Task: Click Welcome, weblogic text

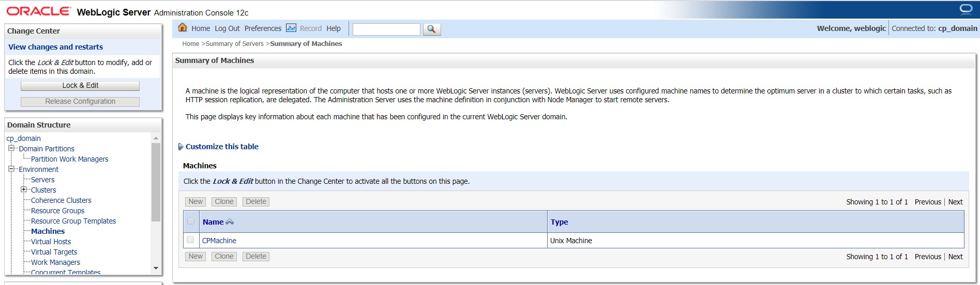Action: pyautogui.click(x=851, y=28)
